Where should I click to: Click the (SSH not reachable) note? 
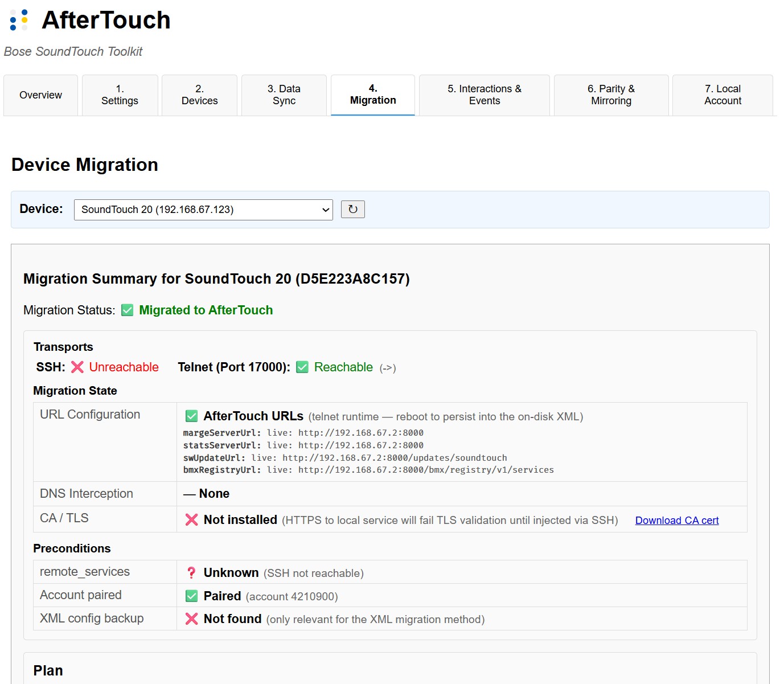[314, 574]
